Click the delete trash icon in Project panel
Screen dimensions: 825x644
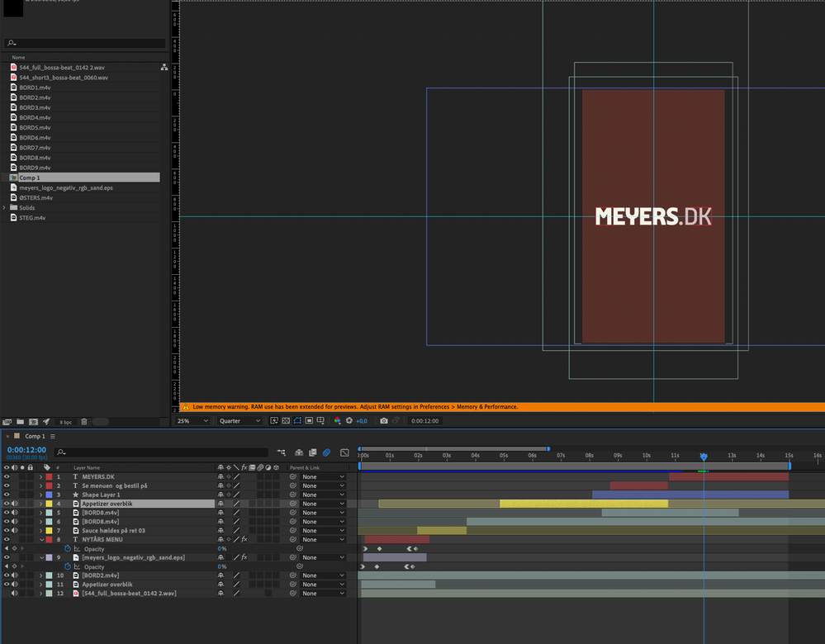tap(84, 422)
